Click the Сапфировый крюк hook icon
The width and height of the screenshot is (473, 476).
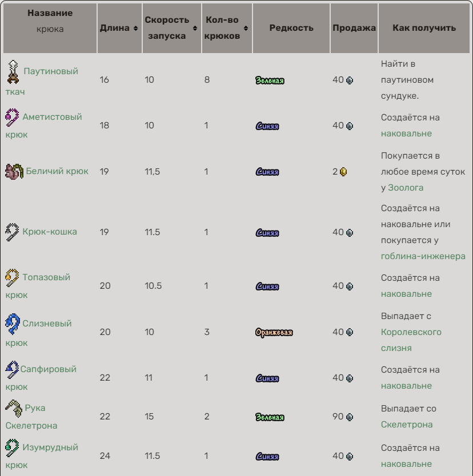coord(12,370)
